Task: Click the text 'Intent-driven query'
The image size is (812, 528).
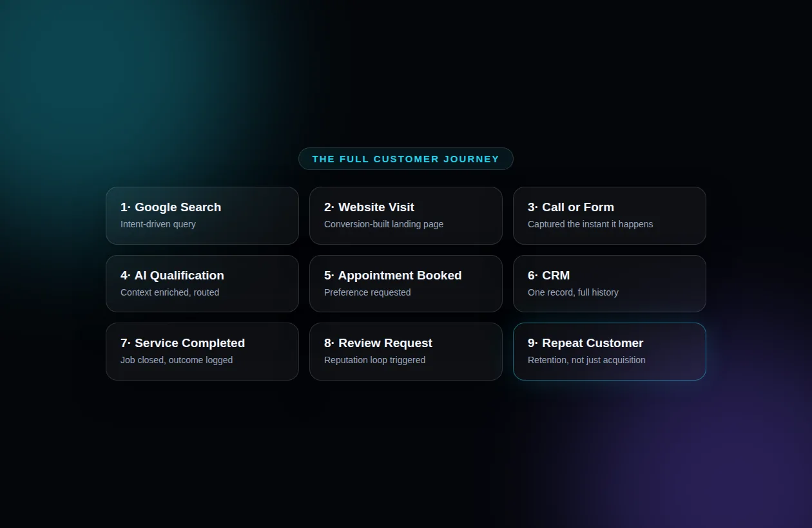Action: click(x=158, y=224)
